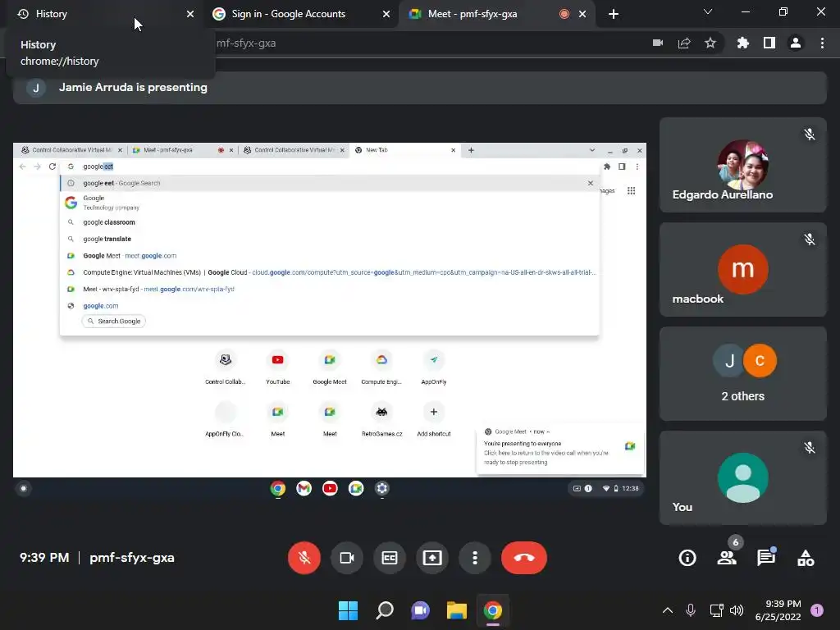Click the Gmail icon on the shared shelf
This screenshot has width=840, height=630.
click(x=304, y=488)
